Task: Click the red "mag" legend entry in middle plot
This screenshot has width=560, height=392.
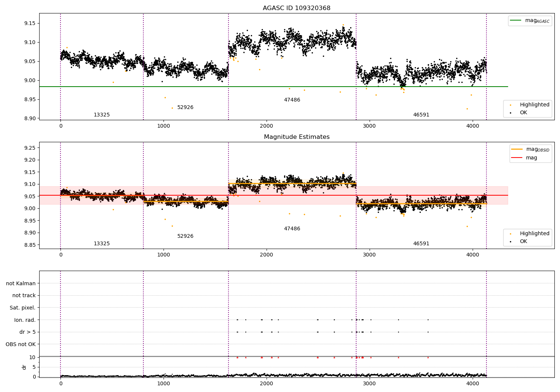Action: 524,158
